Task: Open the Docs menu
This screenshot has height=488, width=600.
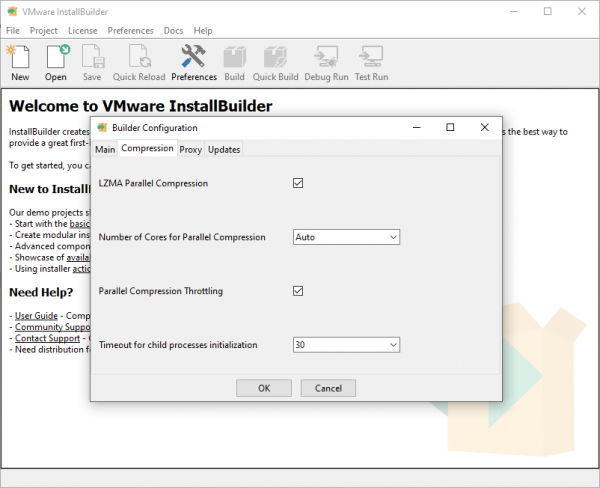Action: pyautogui.click(x=173, y=31)
